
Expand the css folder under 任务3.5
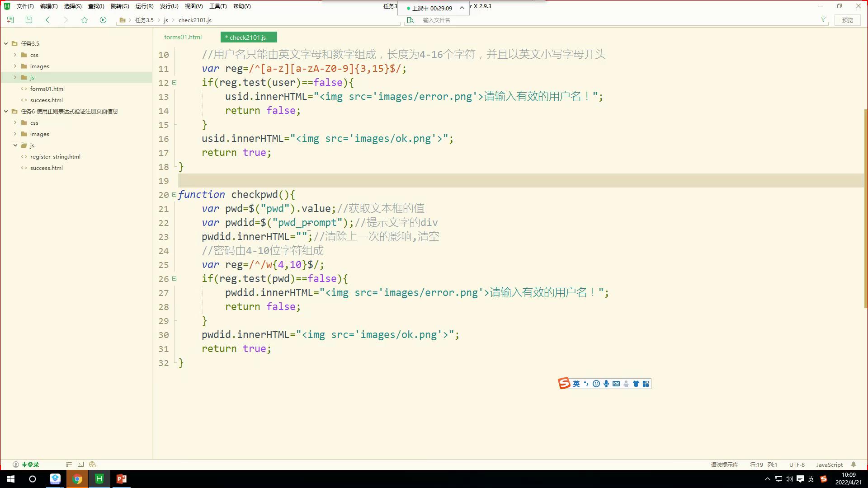point(15,55)
